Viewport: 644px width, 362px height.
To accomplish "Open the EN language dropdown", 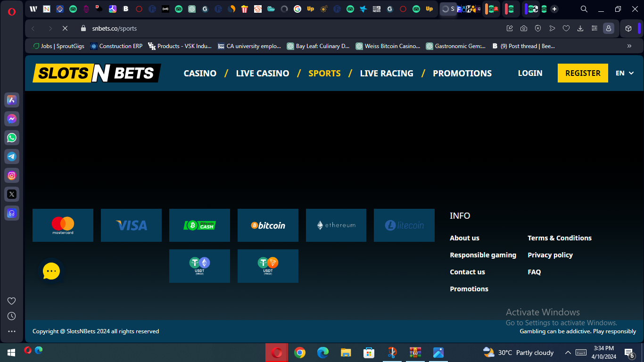I will click(625, 73).
